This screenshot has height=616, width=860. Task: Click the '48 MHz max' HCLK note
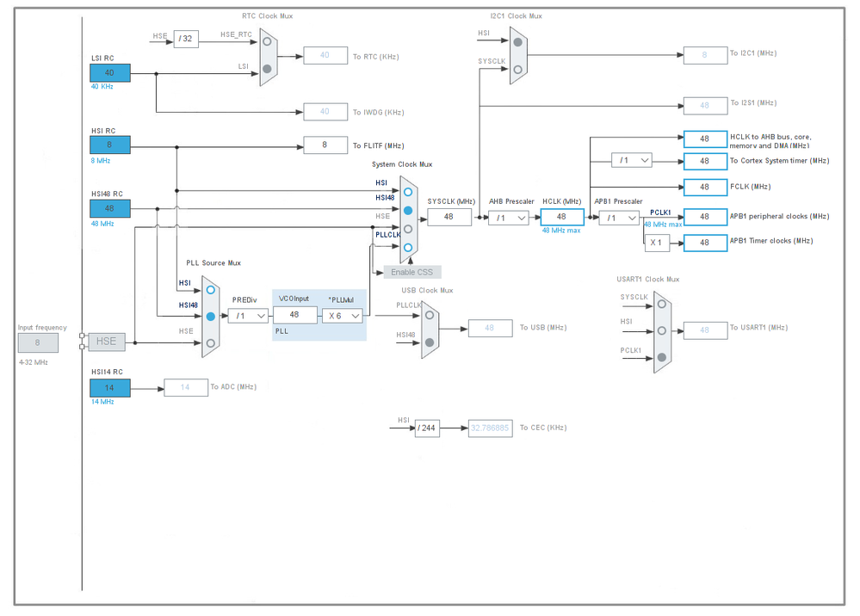coord(561,231)
